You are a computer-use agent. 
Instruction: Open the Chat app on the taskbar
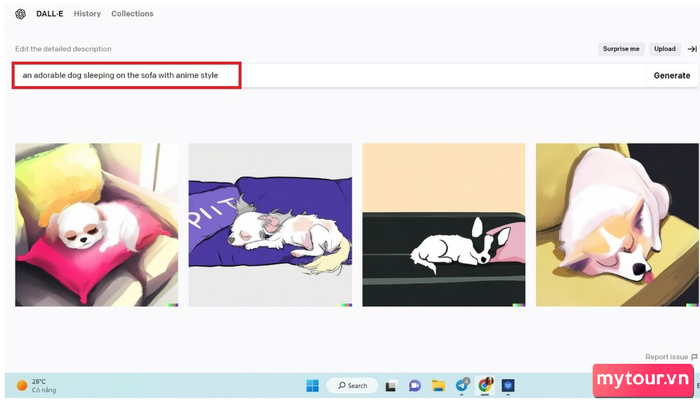[415, 385]
